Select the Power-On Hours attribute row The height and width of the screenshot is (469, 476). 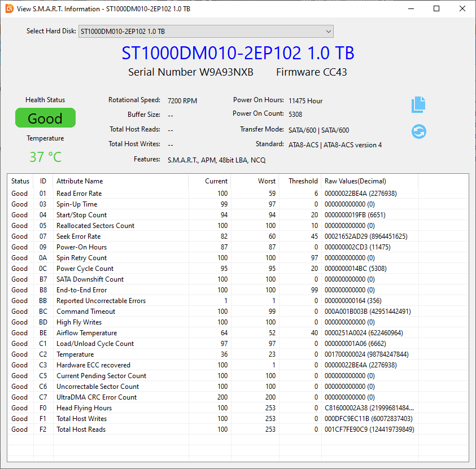click(238, 247)
